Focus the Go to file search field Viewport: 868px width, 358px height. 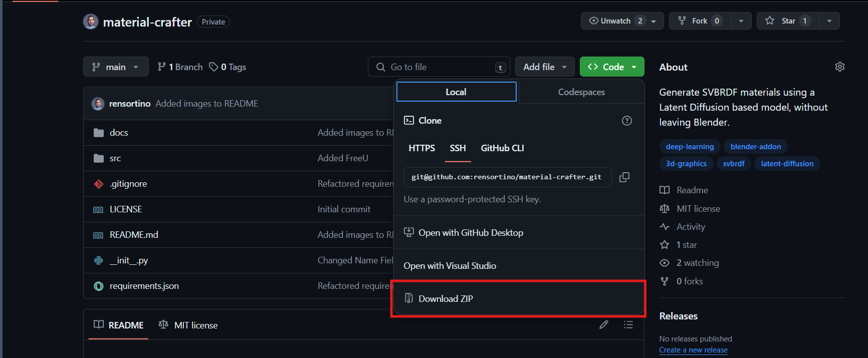pyautogui.click(x=439, y=67)
